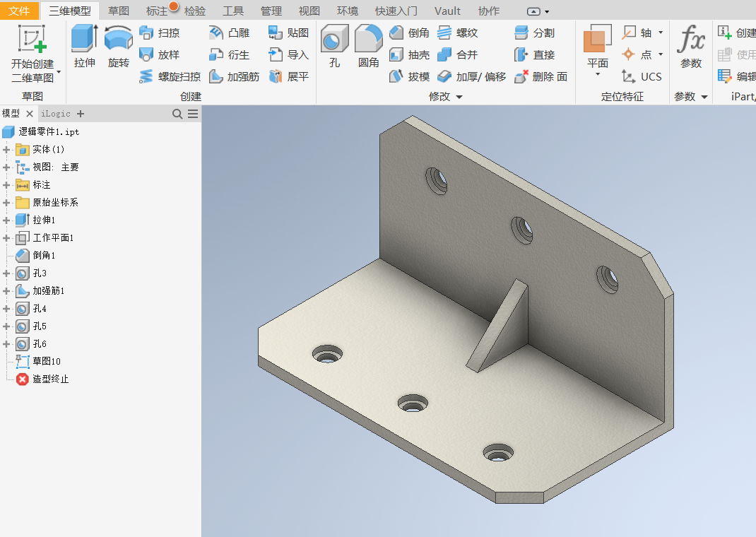
Task: Close the 模型 browser panel tab
Action: pyautogui.click(x=30, y=114)
